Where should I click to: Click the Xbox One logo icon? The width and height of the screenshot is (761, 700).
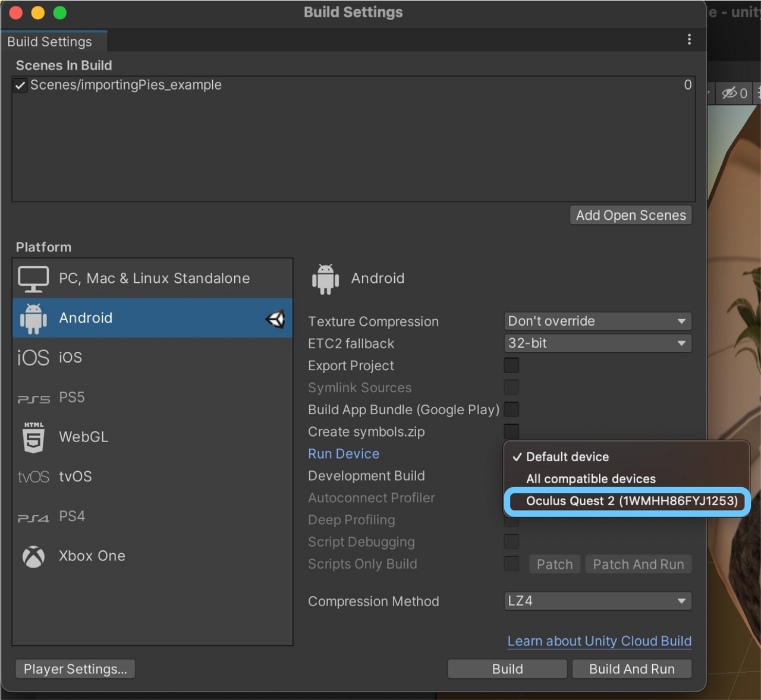click(x=34, y=557)
